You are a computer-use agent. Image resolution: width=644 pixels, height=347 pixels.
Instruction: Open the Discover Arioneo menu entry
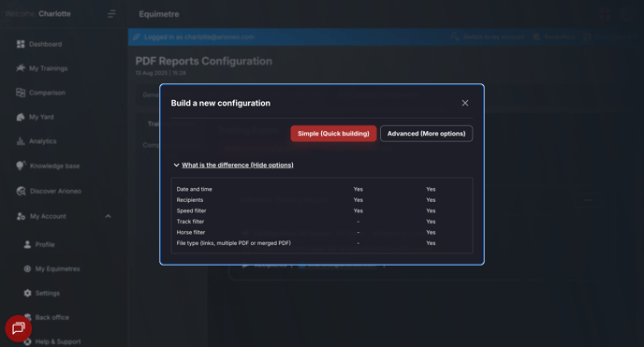[x=55, y=191]
